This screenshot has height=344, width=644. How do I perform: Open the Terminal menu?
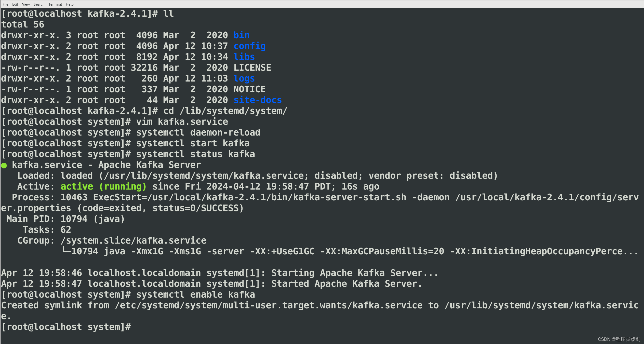coord(55,4)
